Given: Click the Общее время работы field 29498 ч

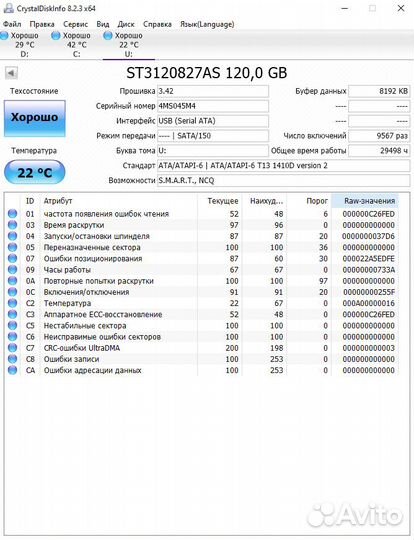Looking at the screenshot, I should coord(379,150).
